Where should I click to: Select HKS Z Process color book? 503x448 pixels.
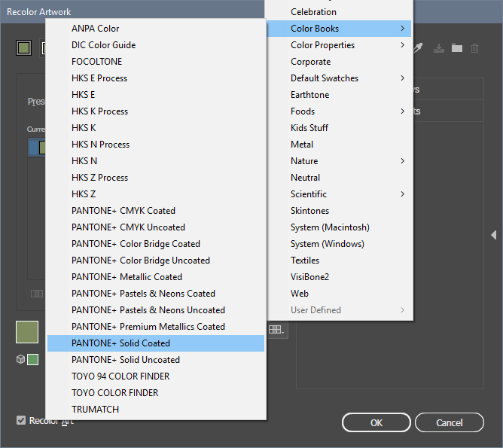tap(156, 178)
